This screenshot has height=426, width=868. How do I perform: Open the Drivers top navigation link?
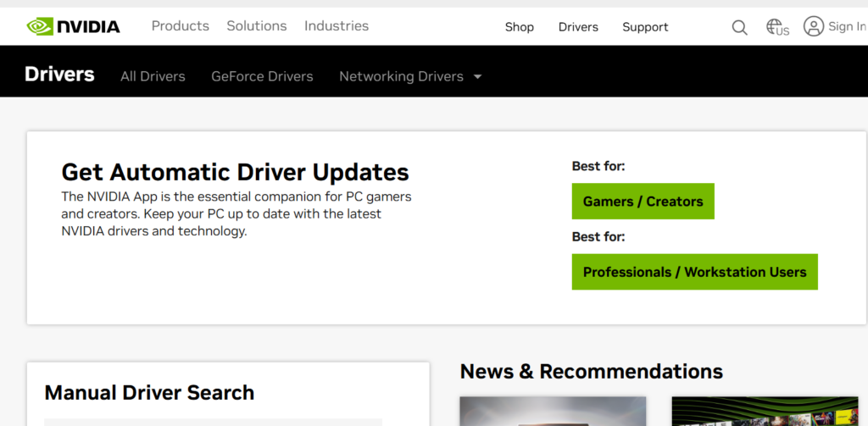[578, 27]
